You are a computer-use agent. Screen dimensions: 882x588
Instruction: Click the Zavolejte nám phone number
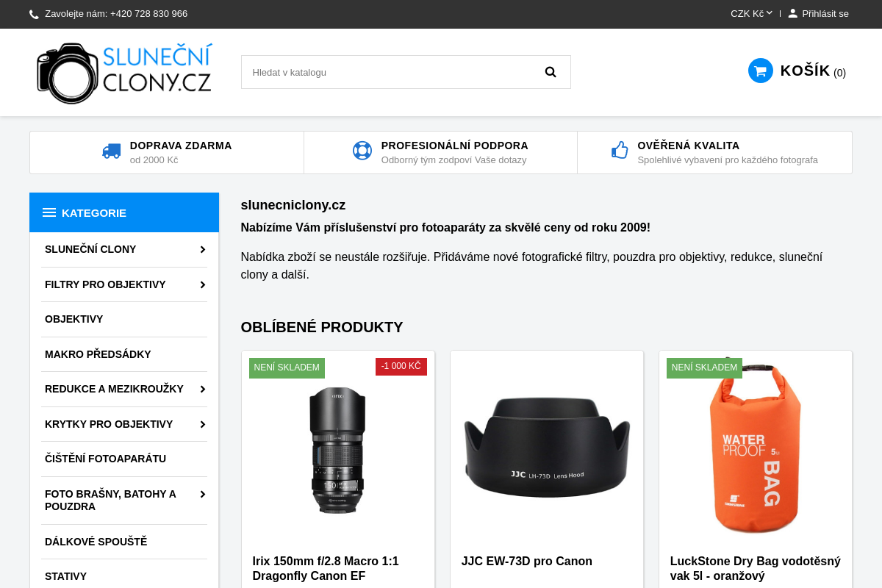[116, 13]
